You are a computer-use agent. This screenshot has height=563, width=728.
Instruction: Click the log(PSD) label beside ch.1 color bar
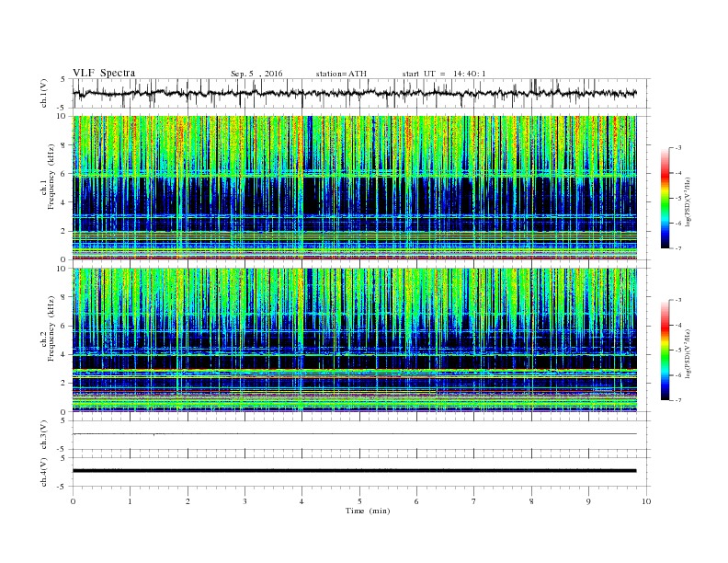coord(688,202)
